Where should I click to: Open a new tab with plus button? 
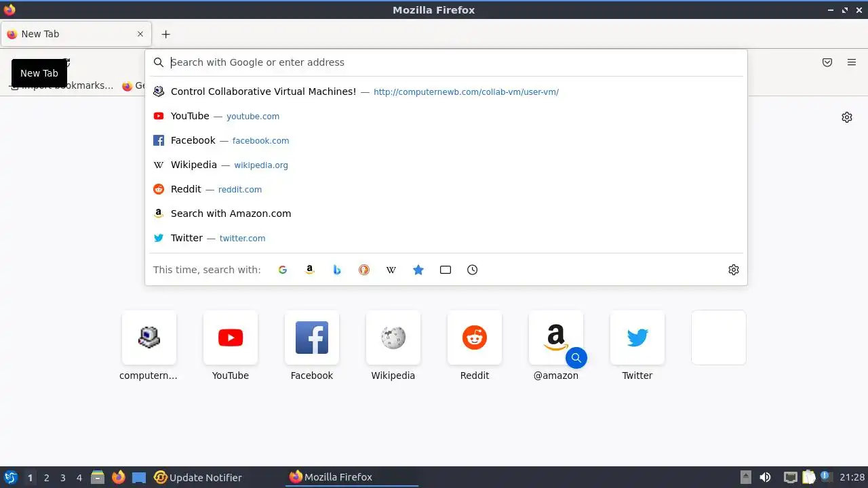pyautogui.click(x=165, y=34)
